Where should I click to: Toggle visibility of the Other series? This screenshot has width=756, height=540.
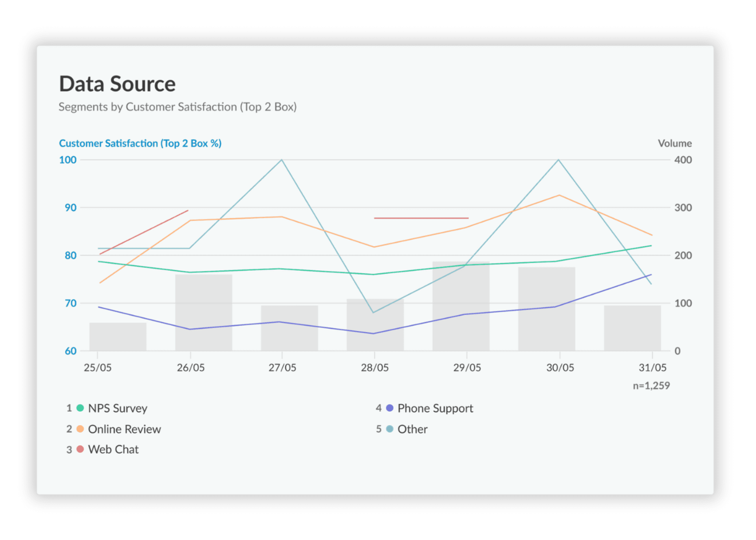(412, 429)
